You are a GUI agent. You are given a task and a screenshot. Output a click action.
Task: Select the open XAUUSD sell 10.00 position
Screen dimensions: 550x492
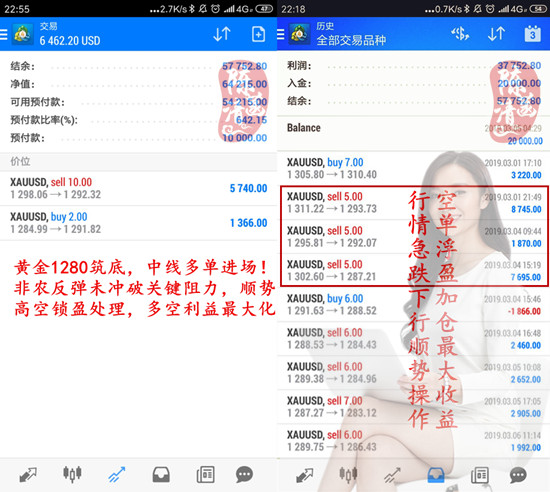click(139, 188)
